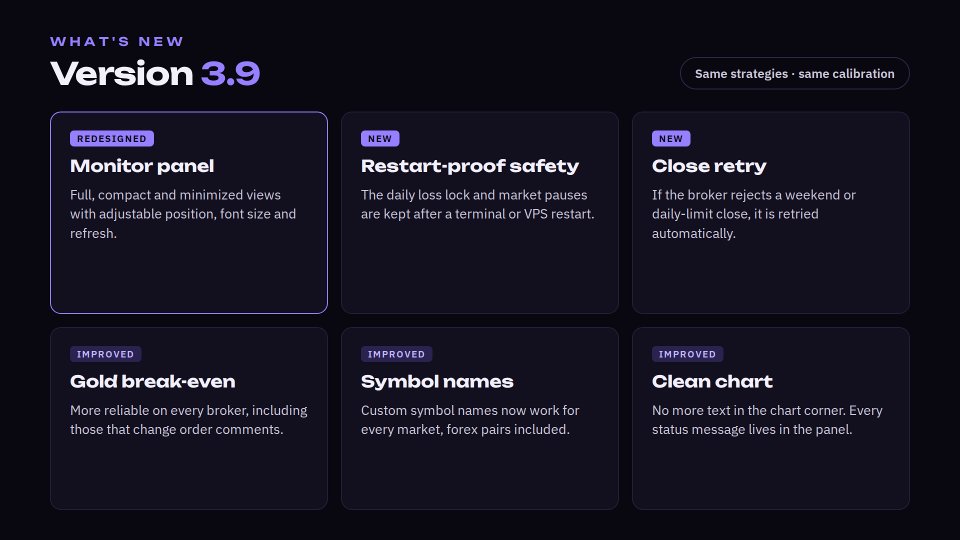Click the chart corner status message description
Screen dimensions: 960x540
click(767, 420)
